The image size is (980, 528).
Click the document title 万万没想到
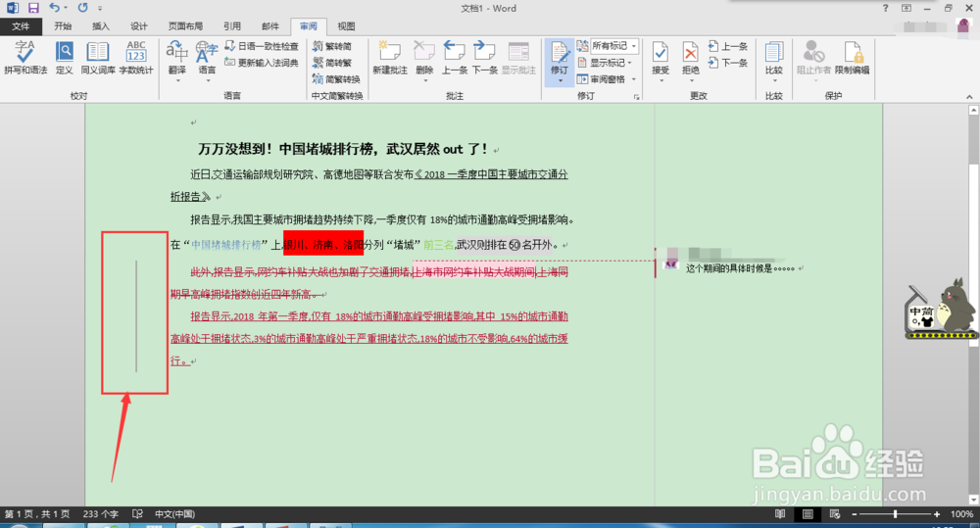[x=233, y=149]
